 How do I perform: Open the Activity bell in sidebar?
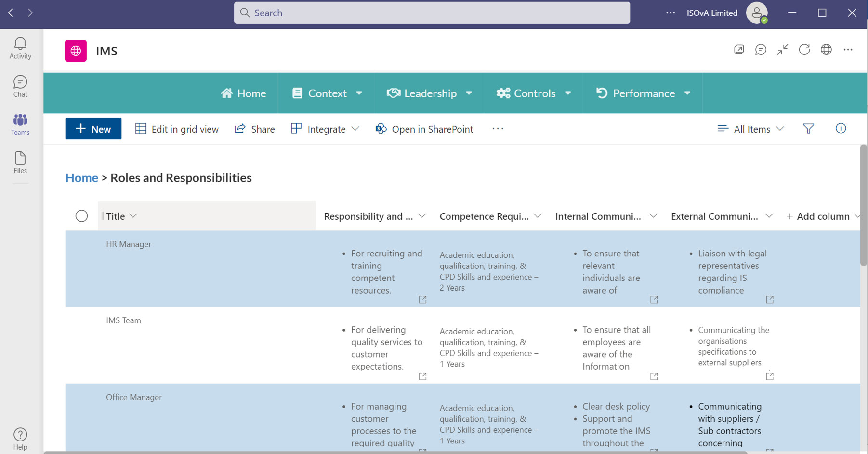coord(20,48)
